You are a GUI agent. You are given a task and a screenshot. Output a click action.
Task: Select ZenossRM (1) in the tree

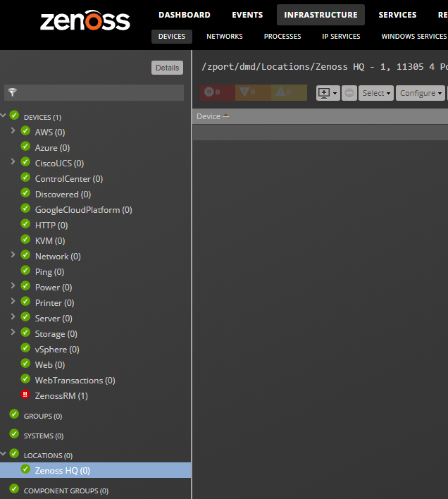click(61, 396)
